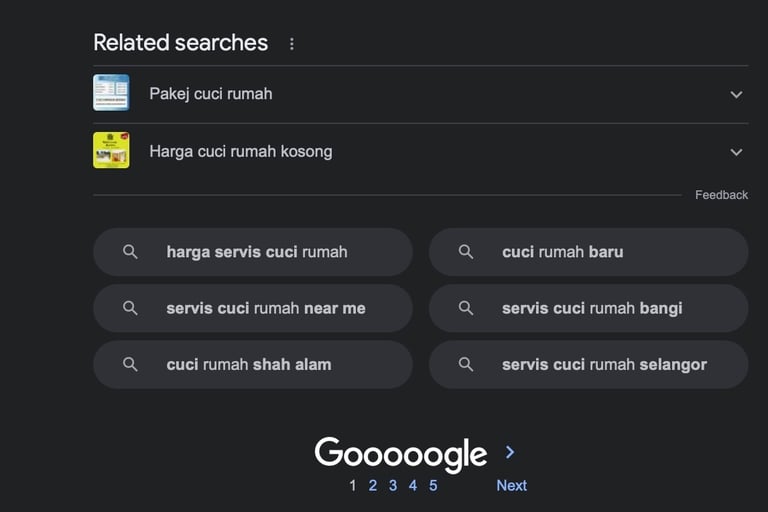This screenshot has width=768, height=512.
Task: Go to results page 3
Action: click(x=393, y=485)
